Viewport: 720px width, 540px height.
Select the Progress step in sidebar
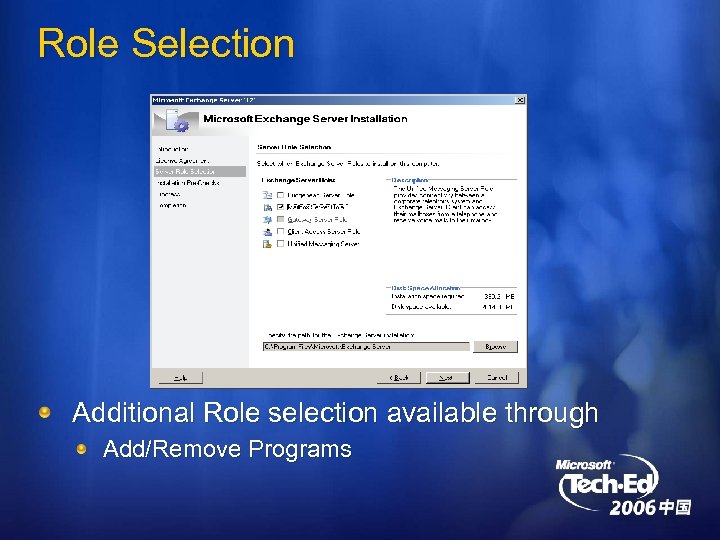(169, 194)
